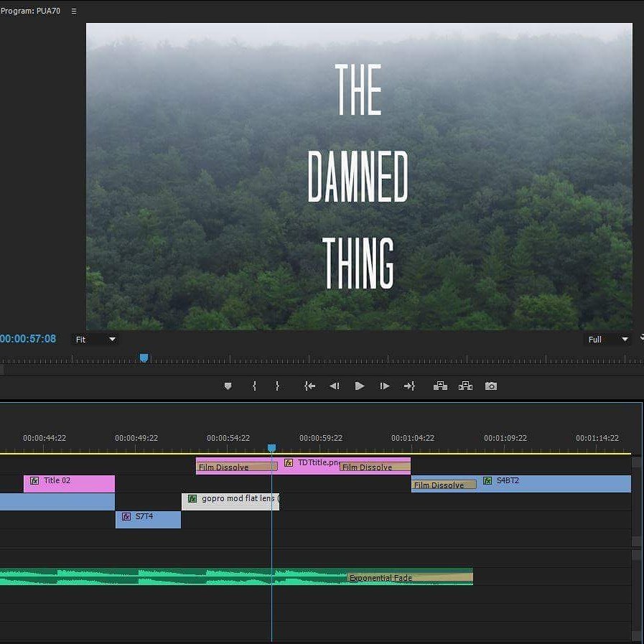Click the program monitor video preview

[359, 177]
